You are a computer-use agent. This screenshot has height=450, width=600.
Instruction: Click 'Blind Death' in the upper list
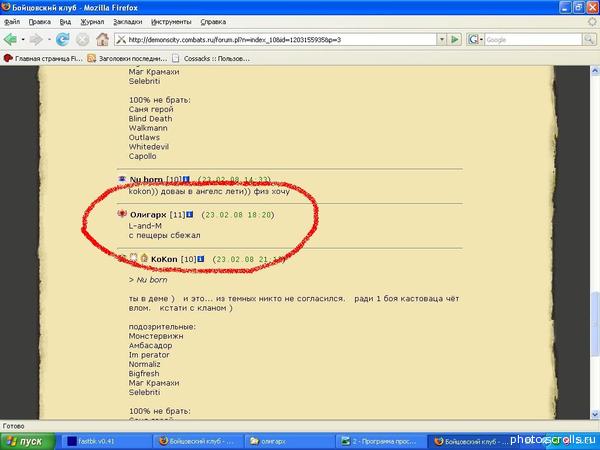click(x=150, y=119)
